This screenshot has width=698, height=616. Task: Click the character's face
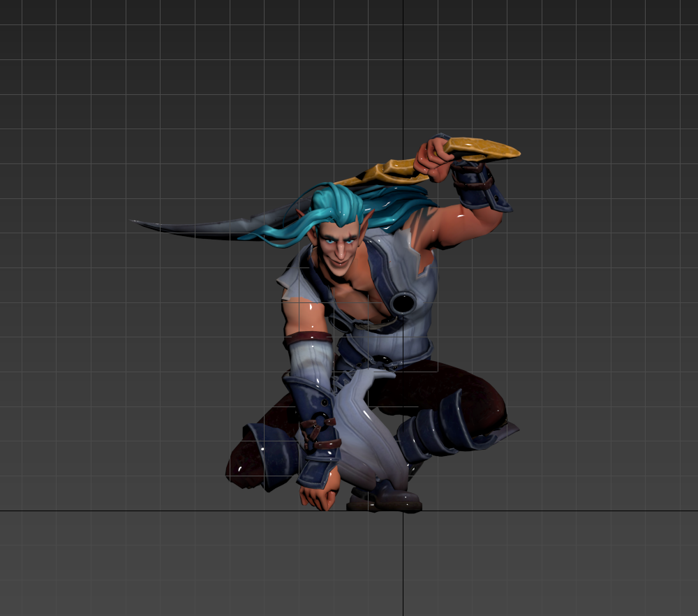[x=339, y=247]
